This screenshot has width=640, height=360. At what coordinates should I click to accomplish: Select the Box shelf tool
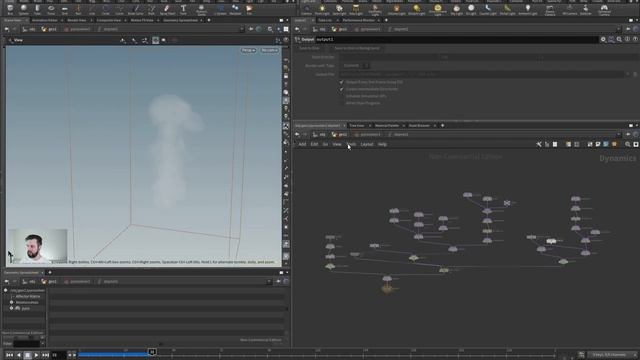(10, 9)
